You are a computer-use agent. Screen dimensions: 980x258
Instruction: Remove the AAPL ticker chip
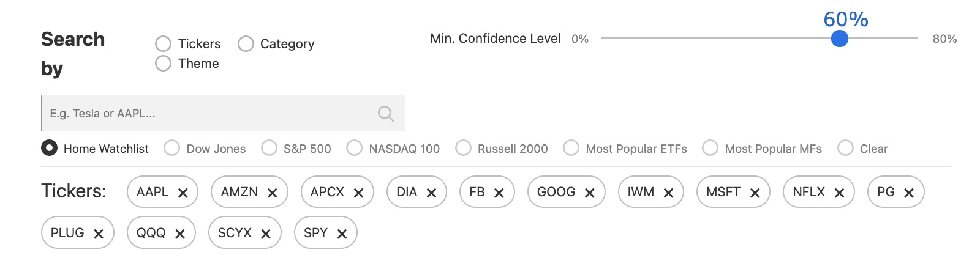(x=183, y=193)
